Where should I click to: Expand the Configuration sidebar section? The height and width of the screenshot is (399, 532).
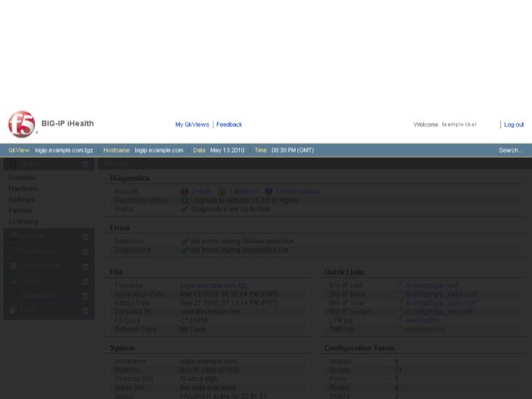pyautogui.click(x=85, y=266)
